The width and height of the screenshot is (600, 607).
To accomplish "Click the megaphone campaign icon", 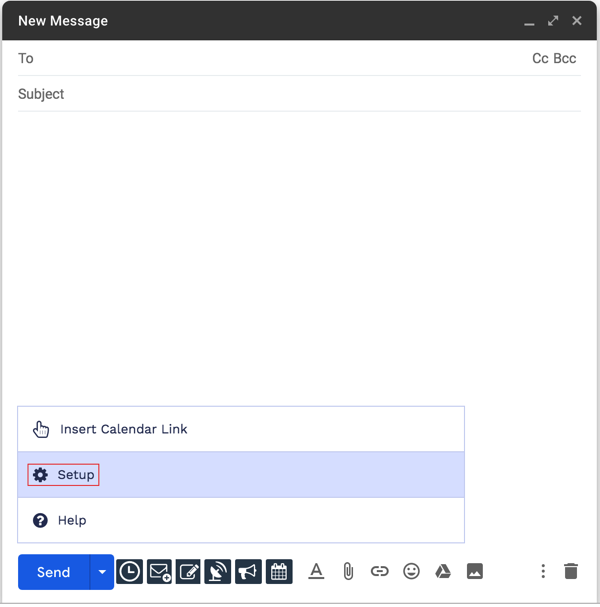I will [249, 572].
